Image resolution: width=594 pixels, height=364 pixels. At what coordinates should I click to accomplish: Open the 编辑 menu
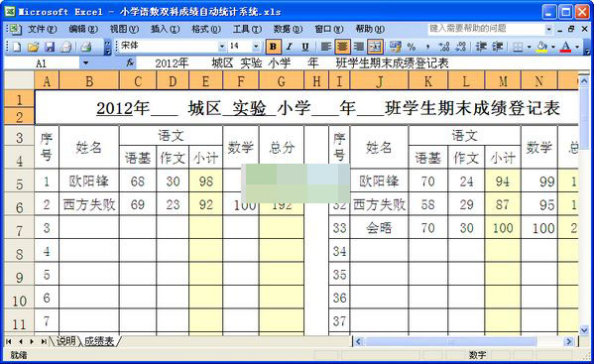83,29
